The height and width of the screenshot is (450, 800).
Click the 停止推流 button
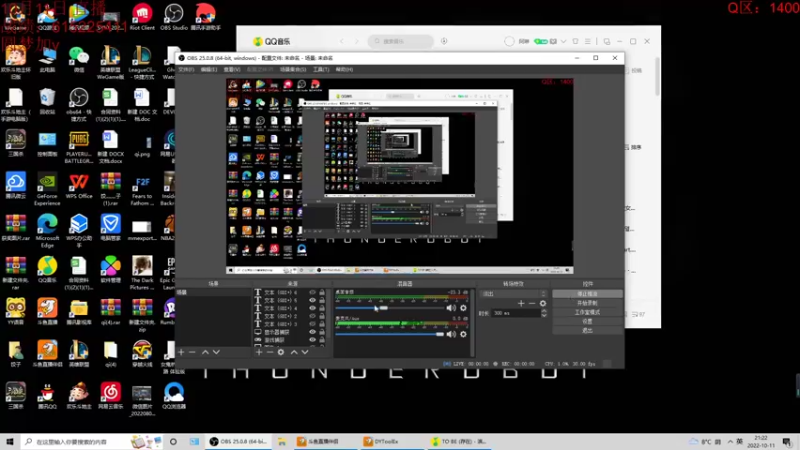587,294
